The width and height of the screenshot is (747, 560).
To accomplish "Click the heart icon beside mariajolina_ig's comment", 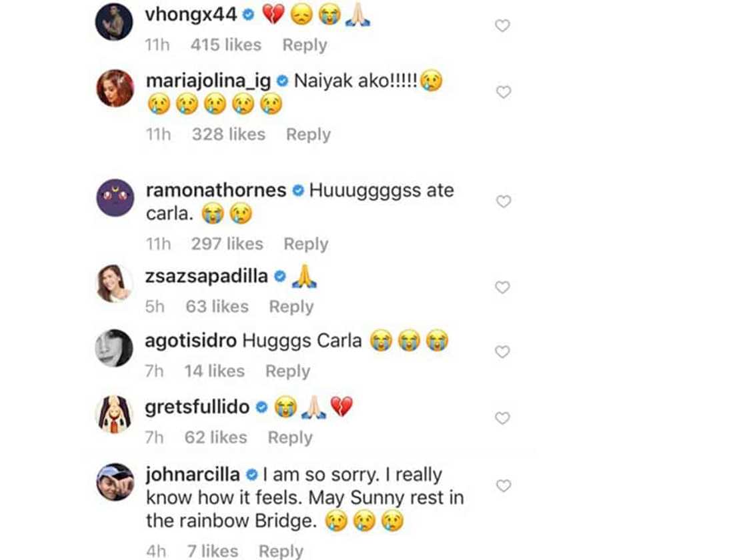I will pos(502,91).
